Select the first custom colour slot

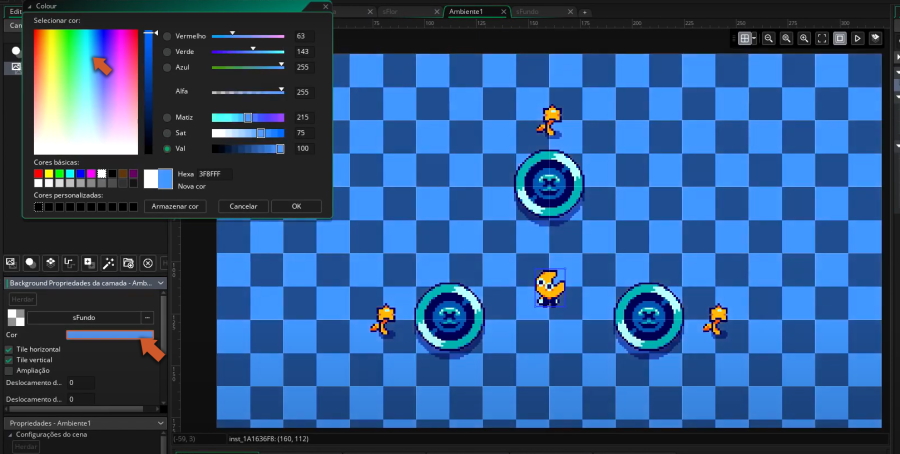click(x=38, y=207)
